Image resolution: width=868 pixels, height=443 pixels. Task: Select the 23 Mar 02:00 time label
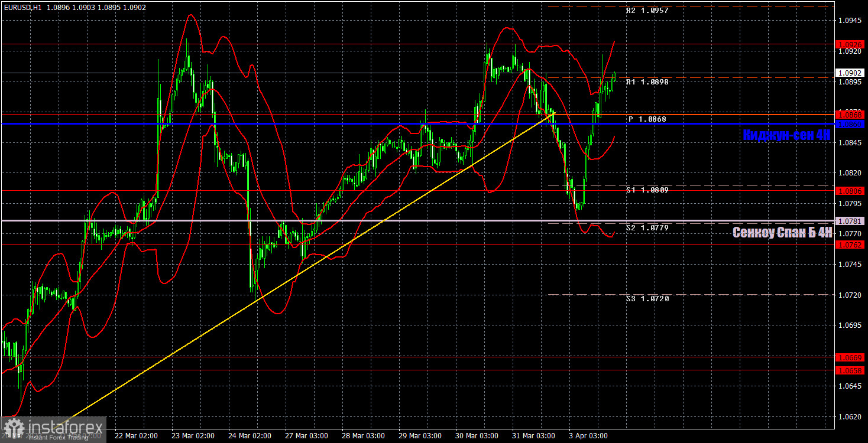(193, 436)
